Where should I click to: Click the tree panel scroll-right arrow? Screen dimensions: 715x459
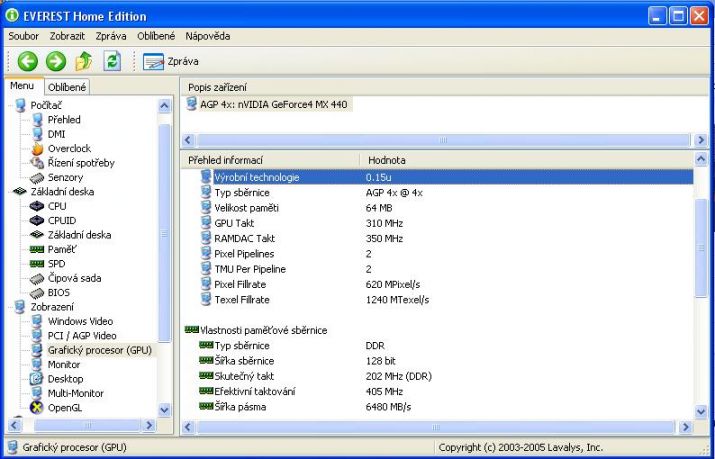click(149, 425)
